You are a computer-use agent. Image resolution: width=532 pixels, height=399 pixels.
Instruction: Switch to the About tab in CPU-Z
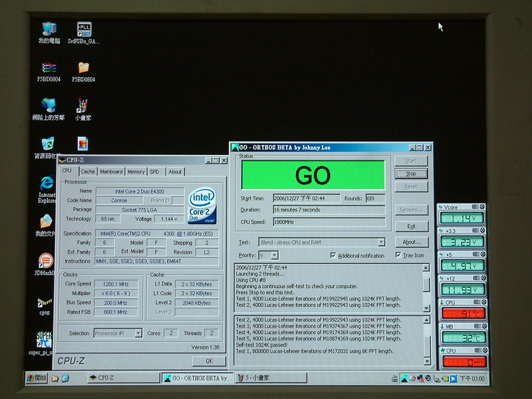[x=175, y=172]
